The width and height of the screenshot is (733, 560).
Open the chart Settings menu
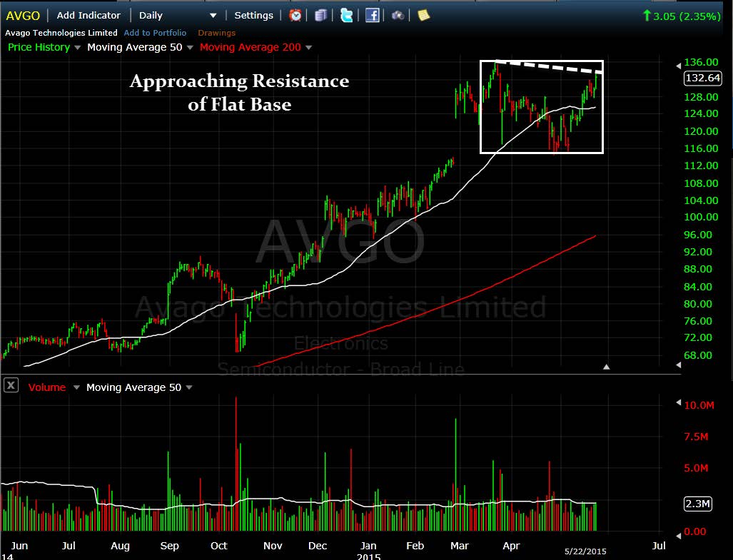point(253,16)
